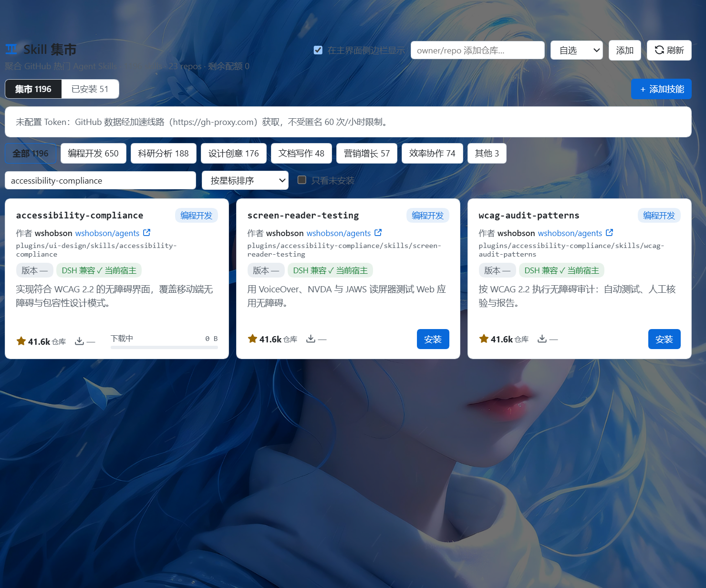
Task: Click 编程开发 tag on accessibility-compliance card
Action: 197,216
